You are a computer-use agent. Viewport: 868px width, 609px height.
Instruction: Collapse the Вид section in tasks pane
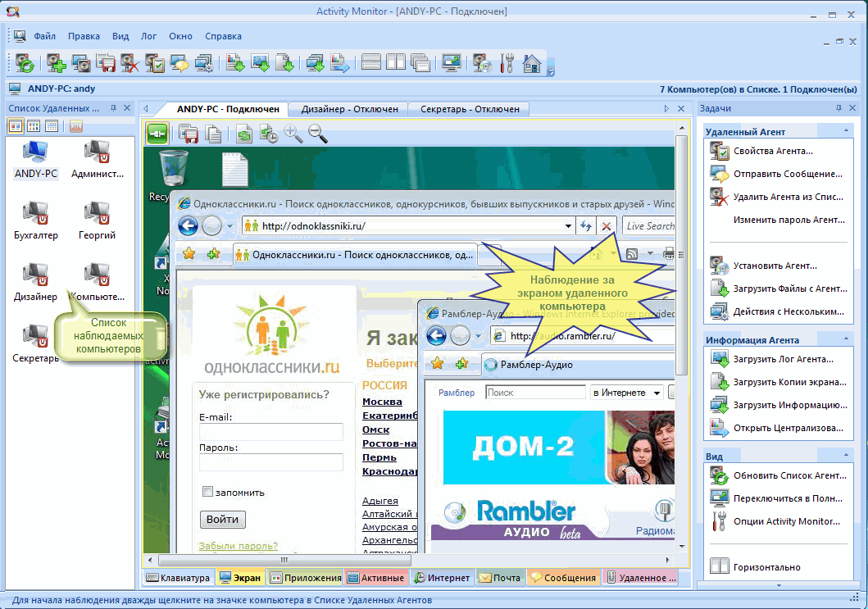(x=846, y=455)
